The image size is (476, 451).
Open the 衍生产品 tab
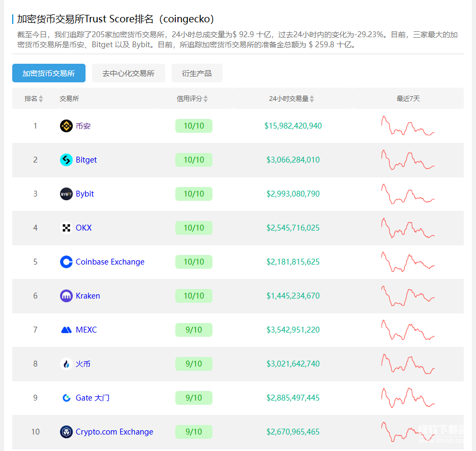tap(197, 73)
